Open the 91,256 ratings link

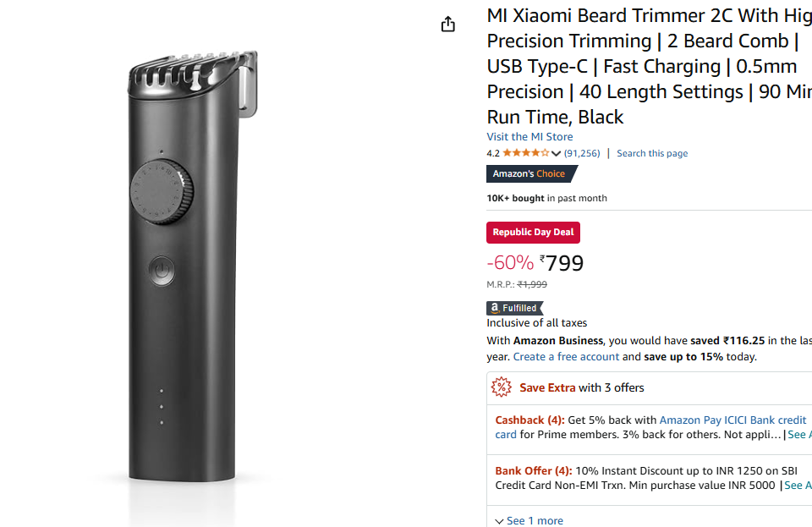[582, 153]
